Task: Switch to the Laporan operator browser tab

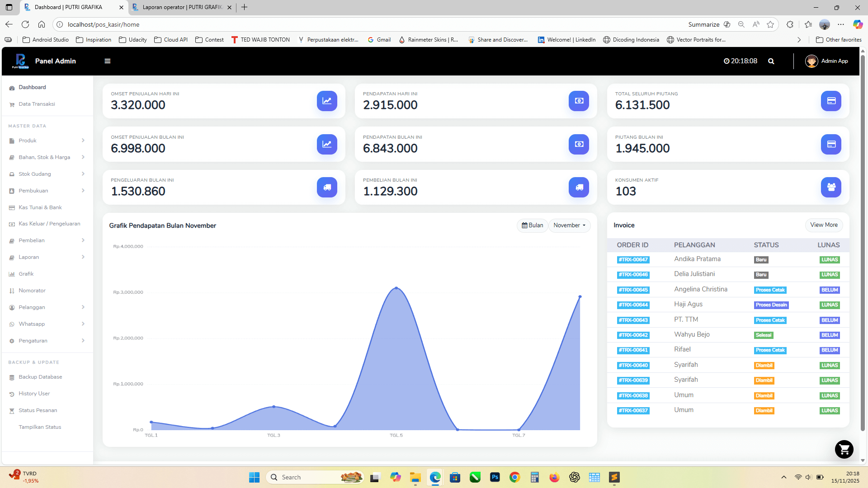Action: [179, 7]
